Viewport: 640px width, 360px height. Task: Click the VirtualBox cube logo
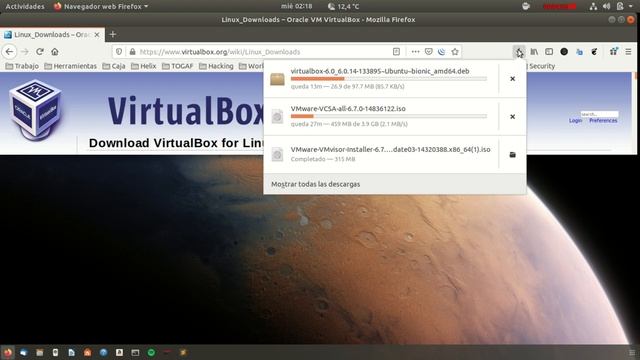coord(35,109)
